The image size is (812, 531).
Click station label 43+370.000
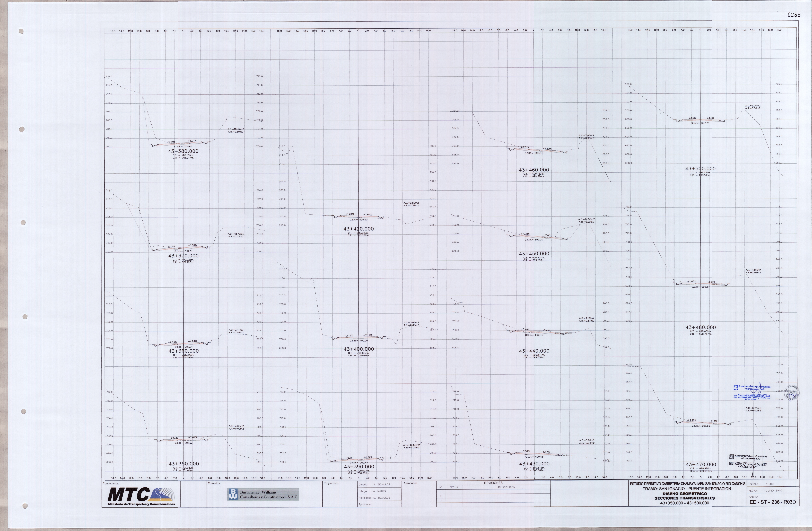pos(184,256)
